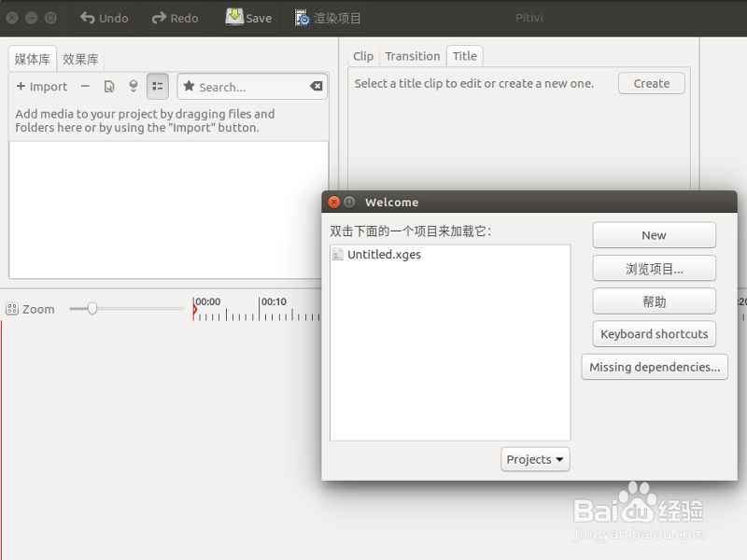This screenshot has height=560, width=747.
Task: Open the Transition tab
Action: tap(412, 56)
